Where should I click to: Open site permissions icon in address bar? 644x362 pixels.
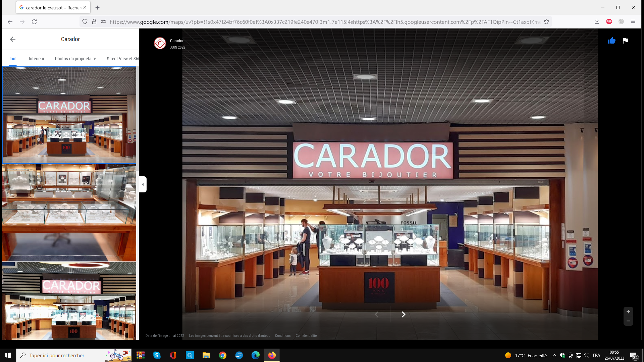coord(104,22)
